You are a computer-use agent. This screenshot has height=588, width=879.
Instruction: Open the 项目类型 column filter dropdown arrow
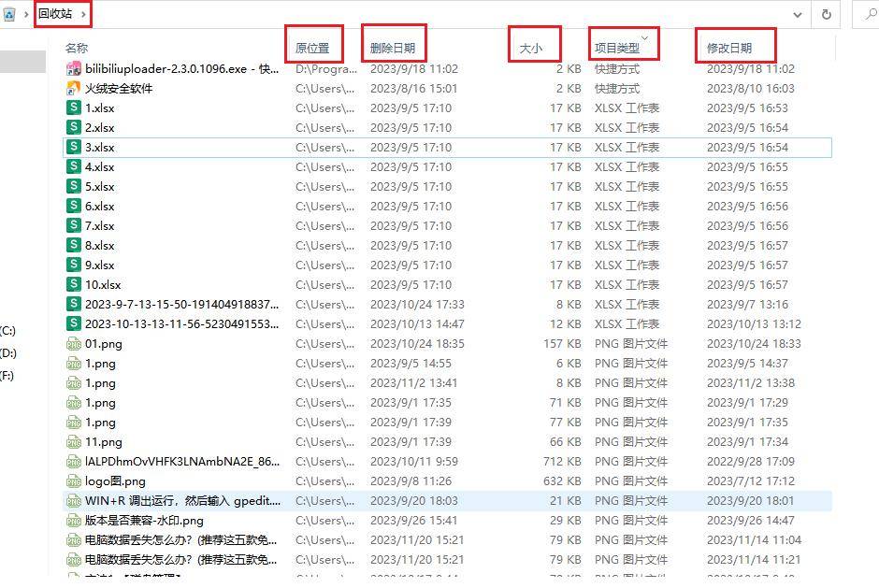pos(643,37)
